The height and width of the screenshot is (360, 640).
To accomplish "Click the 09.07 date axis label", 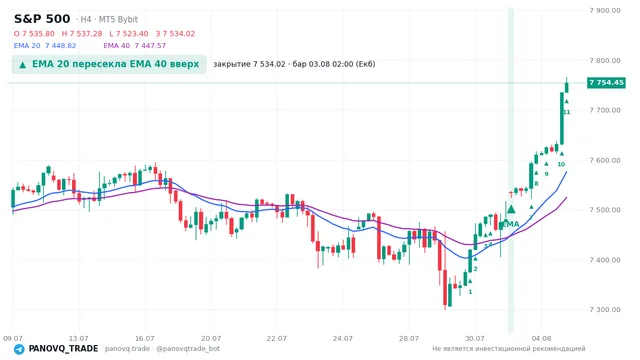I will coord(13,338).
